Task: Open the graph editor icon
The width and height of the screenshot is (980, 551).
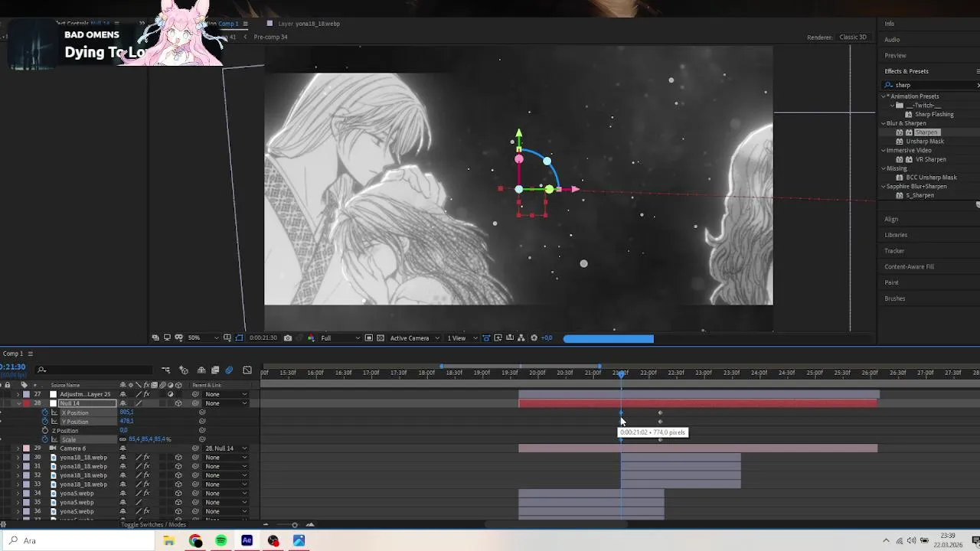Action: click(x=247, y=370)
